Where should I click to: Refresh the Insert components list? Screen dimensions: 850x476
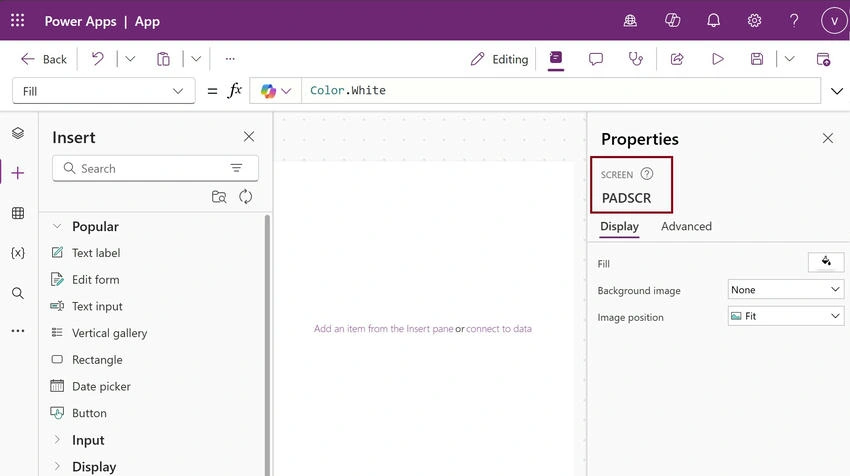(x=246, y=197)
